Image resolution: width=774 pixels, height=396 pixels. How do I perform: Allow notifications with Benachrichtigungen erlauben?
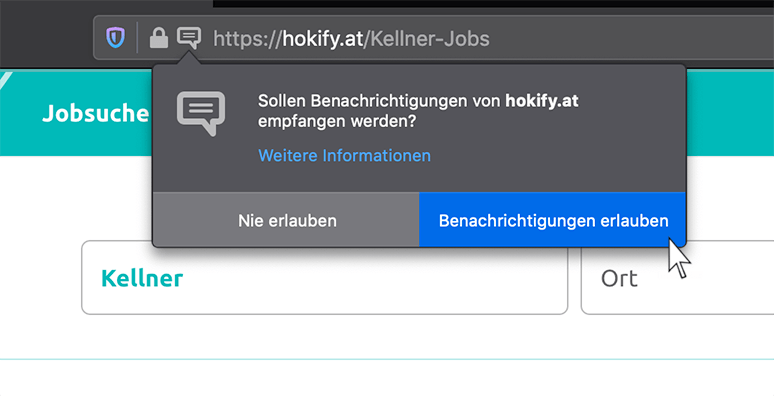pos(553,220)
